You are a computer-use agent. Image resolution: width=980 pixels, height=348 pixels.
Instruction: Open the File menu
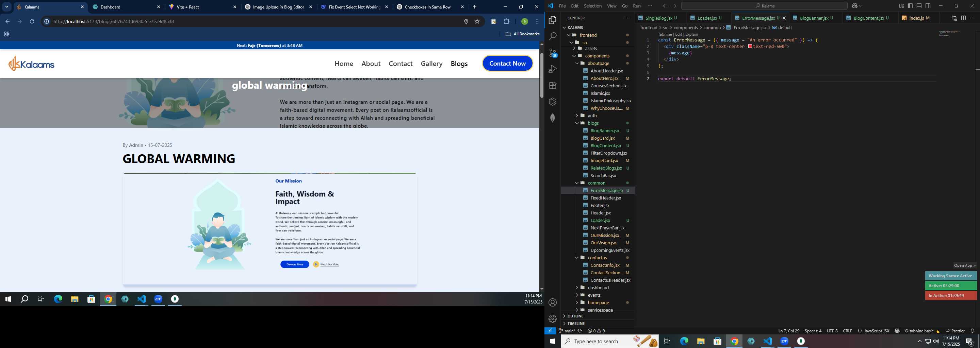[x=562, y=6]
